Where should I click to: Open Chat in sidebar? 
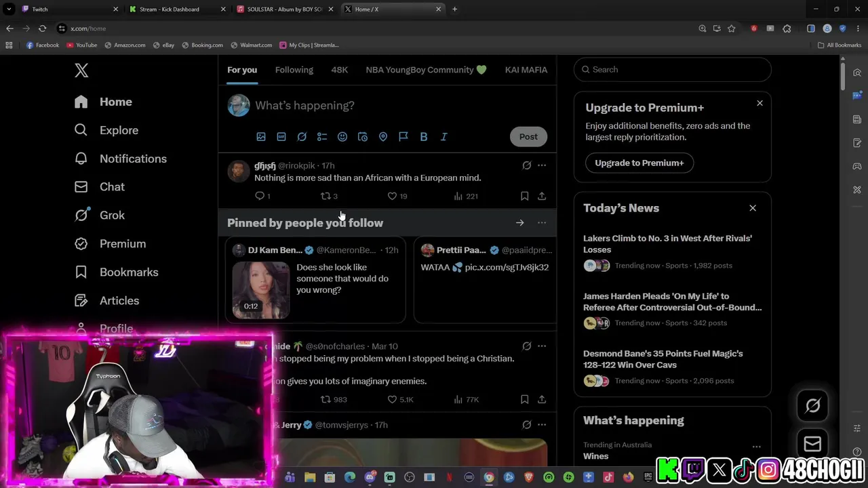pyautogui.click(x=100, y=187)
